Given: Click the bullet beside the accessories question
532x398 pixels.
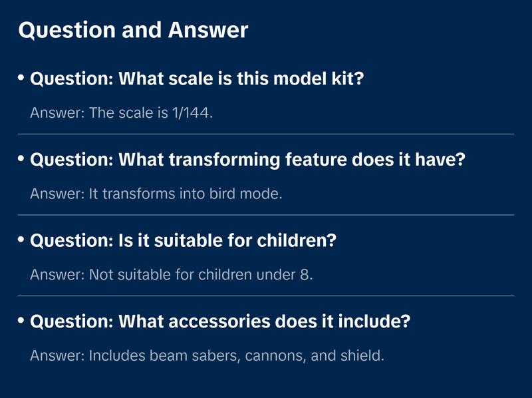Looking at the screenshot, I should pos(21,321).
